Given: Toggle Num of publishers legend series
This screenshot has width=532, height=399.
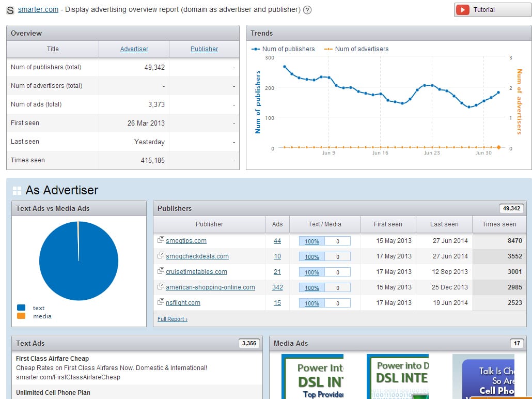Looking at the screenshot, I should (283, 49).
